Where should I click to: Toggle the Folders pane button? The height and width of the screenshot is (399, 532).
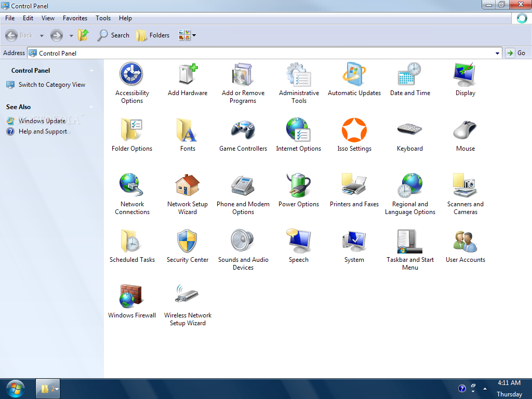click(153, 35)
